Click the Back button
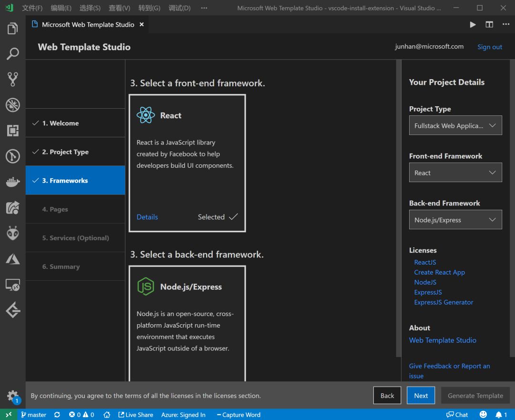 coord(387,395)
